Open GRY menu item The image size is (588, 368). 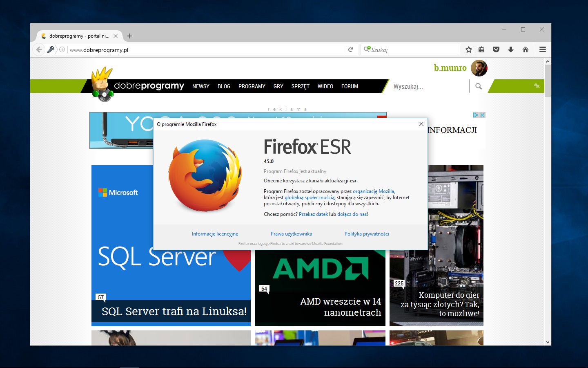coord(278,86)
